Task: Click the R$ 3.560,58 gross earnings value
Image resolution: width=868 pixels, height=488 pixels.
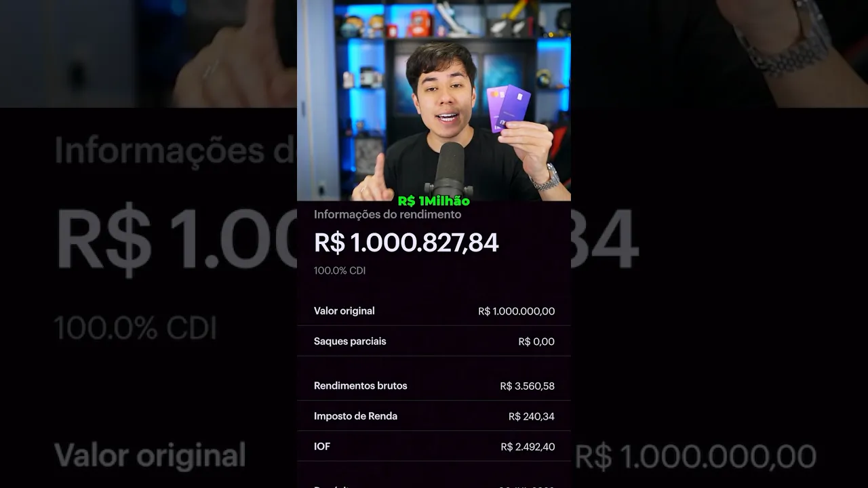Action: 527,386
